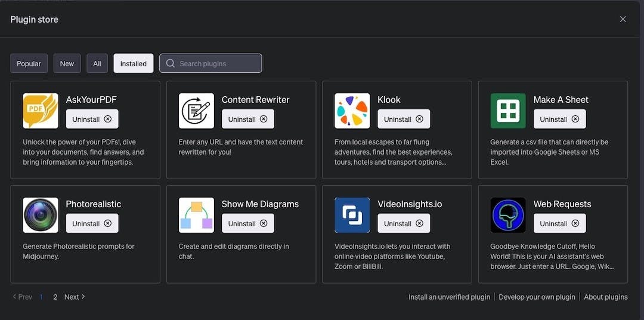Click the Show Me Diagrams title text

click(x=260, y=204)
